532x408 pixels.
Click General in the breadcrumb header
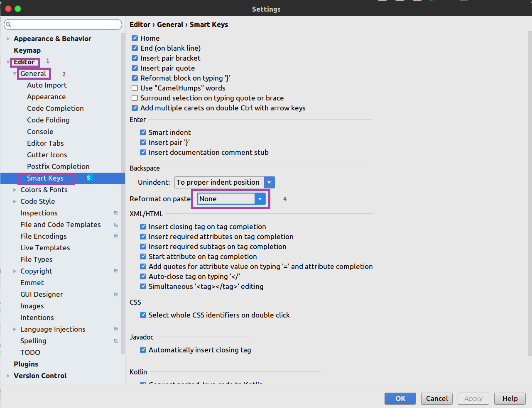point(170,24)
